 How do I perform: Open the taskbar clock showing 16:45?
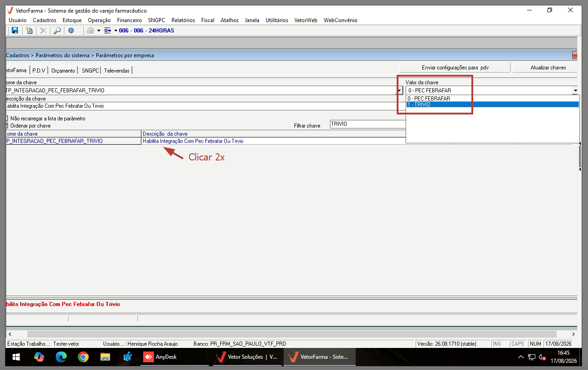[x=563, y=357]
